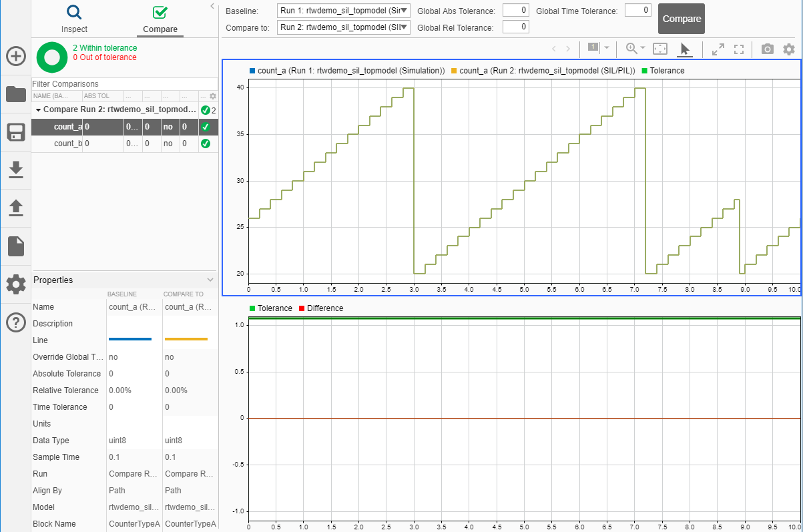Image resolution: width=803 pixels, height=532 pixels.
Task: Enter full screen plot mode
Action: tap(739, 49)
